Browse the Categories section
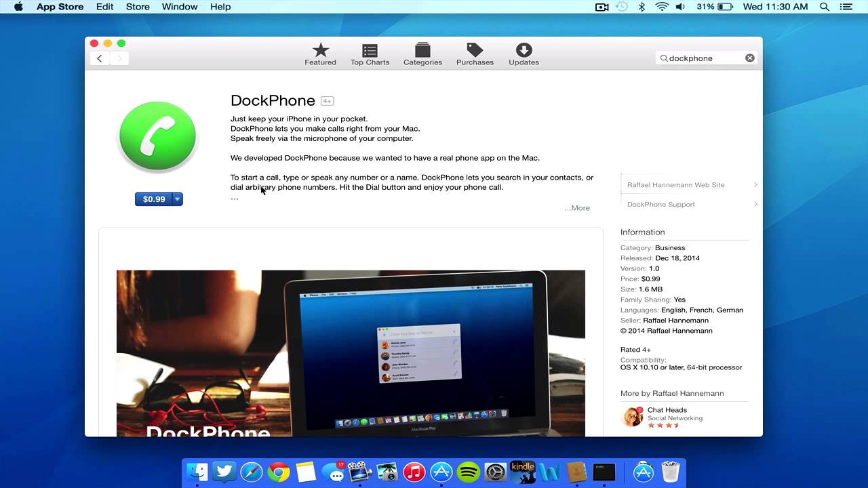868x488 pixels. (x=422, y=54)
